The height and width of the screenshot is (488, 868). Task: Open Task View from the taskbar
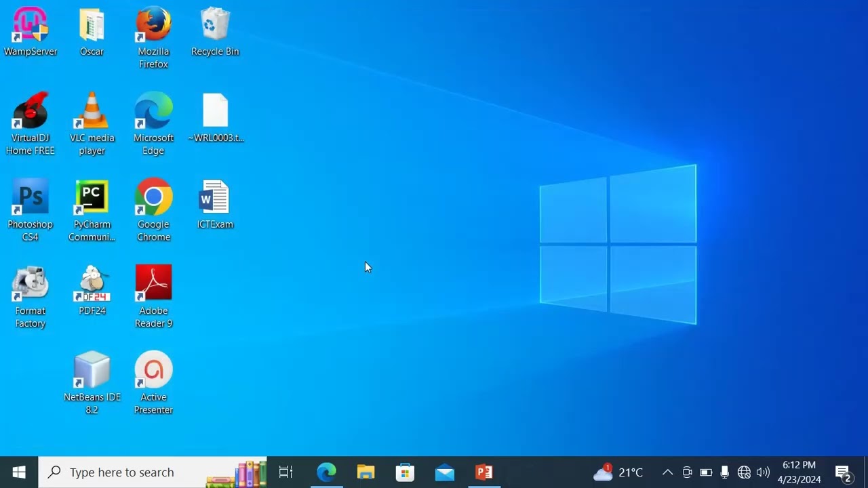[x=285, y=472]
